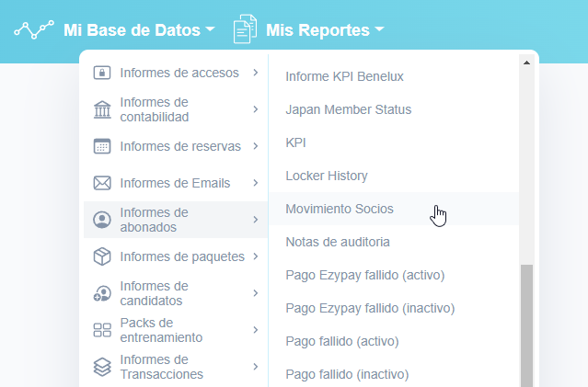Click the document icon beside Mis Reportes
This screenshot has height=387, width=588.
(x=244, y=29)
